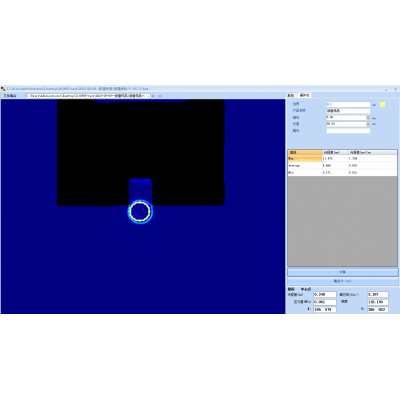Select the Average row in the results table
400x400 pixels.
click(x=343, y=166)
